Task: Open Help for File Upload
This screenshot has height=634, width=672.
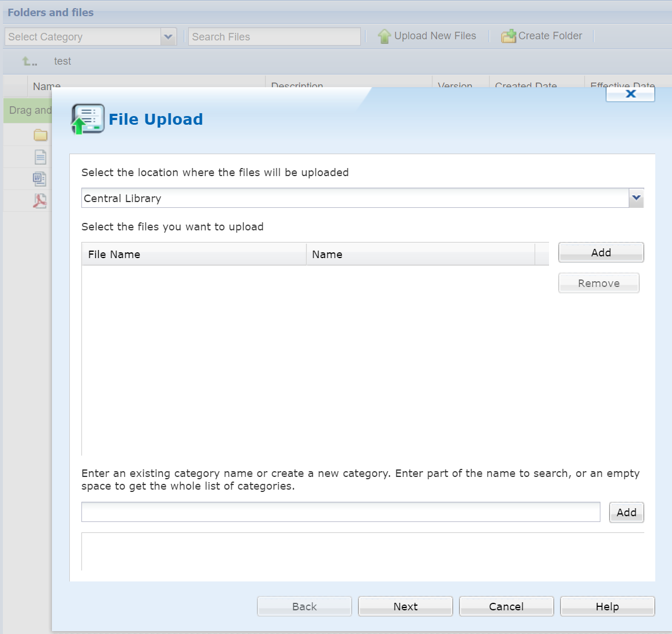Action: coord(607,606)
